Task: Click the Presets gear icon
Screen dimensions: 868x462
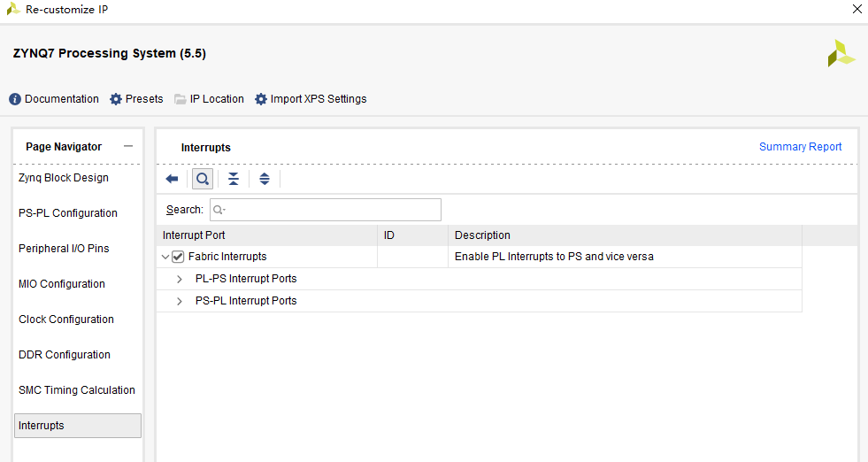Action: click(116, 99)
